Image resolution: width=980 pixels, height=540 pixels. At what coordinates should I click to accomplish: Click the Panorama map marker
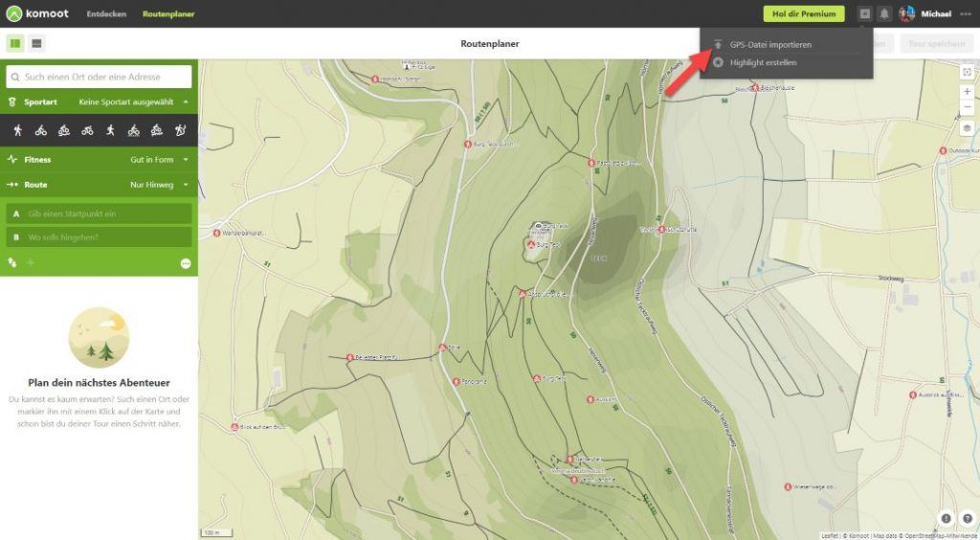[457, 381]
